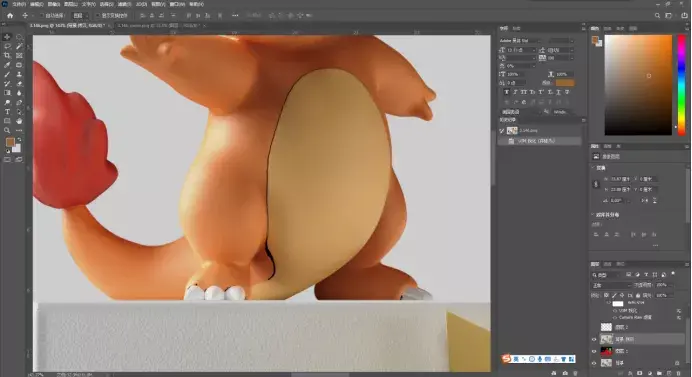Select the Lasso tool
692x377 pixels.
pyautogui.click(x=7, y=46)
